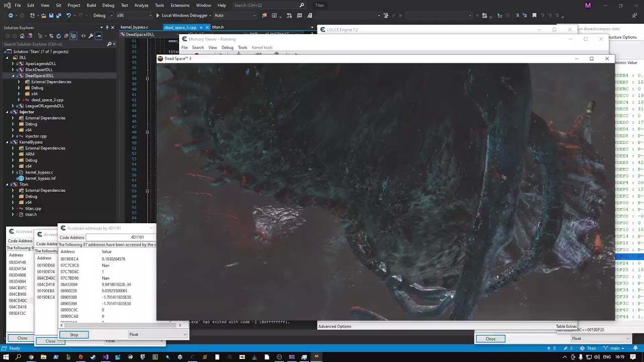Expand the ApexLegendsDLL project node
This screenshot has height=362, width=644.
coord(13,64)
